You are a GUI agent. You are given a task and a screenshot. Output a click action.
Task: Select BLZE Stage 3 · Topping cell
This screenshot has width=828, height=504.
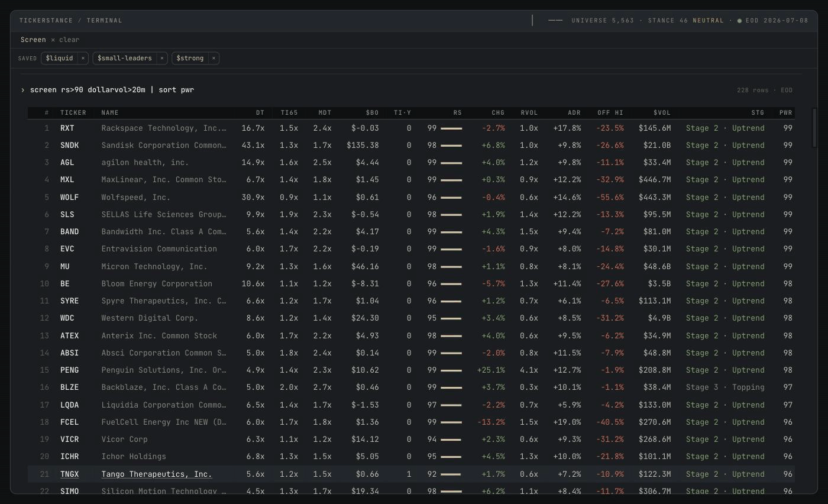725,387
